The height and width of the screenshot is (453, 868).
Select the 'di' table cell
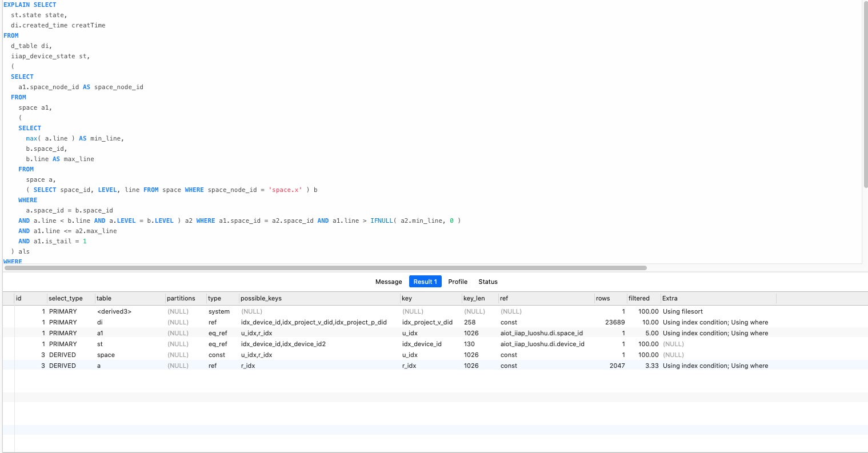click(x=100, y=322)
